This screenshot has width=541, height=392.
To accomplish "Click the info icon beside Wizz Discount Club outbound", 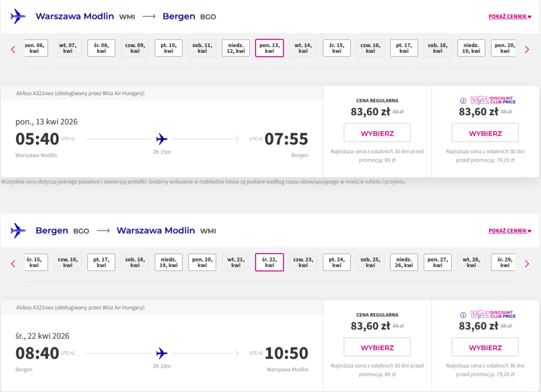I will [463, 101].
